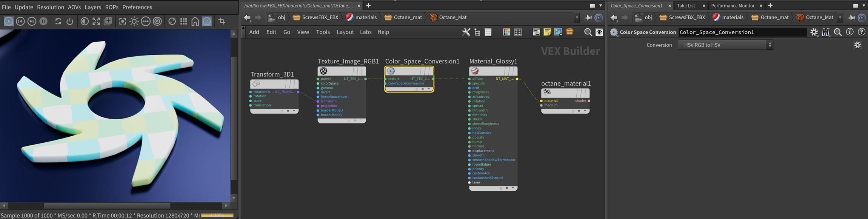Screen dimensions: 868x219
Task: Toggle the eye display options icon
Action: tap(599, 32)
